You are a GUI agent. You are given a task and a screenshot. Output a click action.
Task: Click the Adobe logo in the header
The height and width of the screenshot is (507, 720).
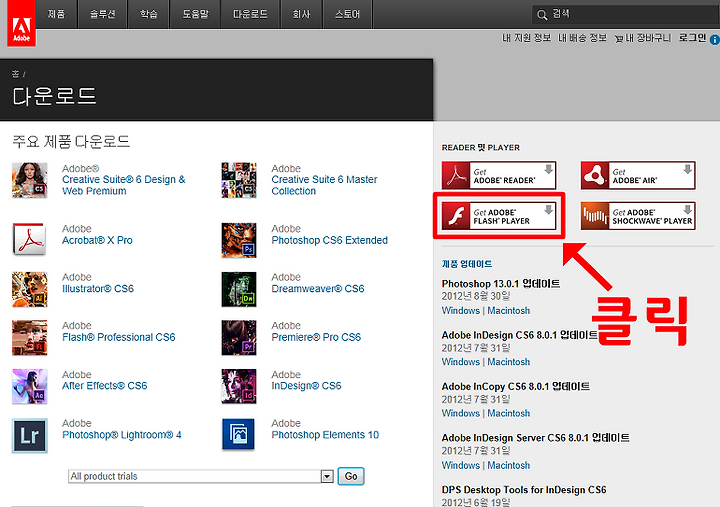click(21, 23)
